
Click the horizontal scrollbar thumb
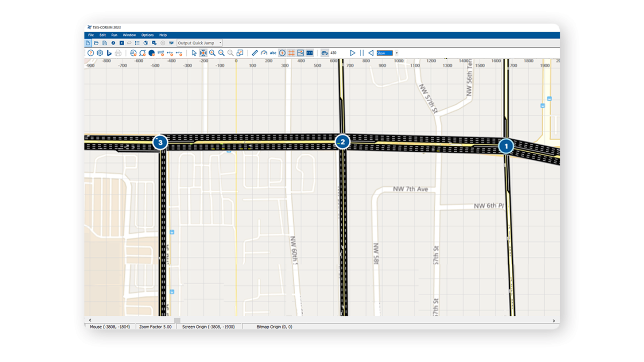(177, 320)
